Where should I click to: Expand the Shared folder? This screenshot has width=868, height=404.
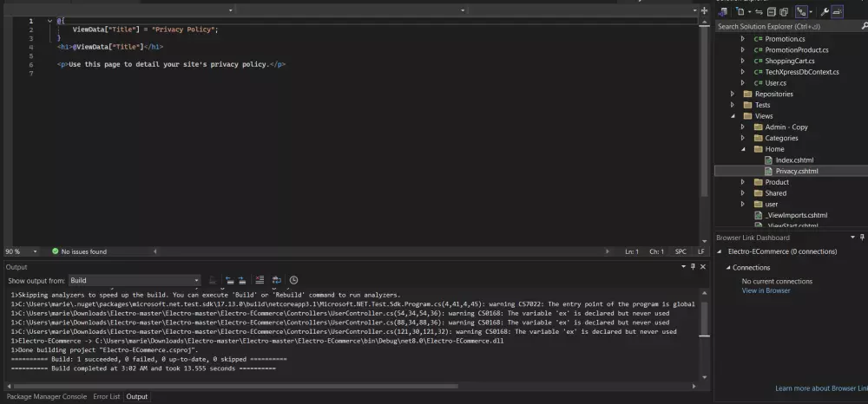click(x=743, y=193)
